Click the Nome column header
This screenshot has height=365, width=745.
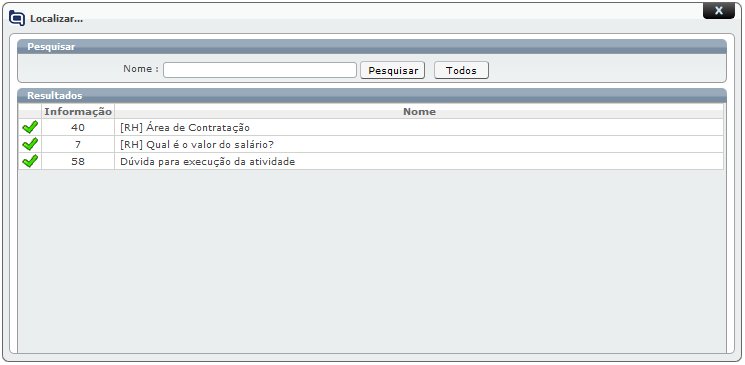(419, 112)
